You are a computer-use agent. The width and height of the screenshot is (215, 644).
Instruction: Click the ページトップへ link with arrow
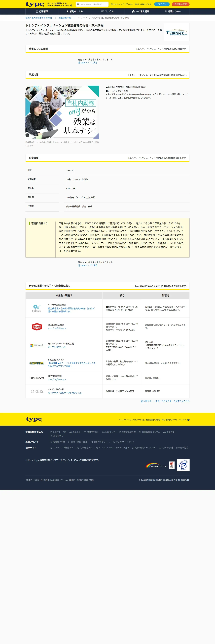click(x=154, y=420)
